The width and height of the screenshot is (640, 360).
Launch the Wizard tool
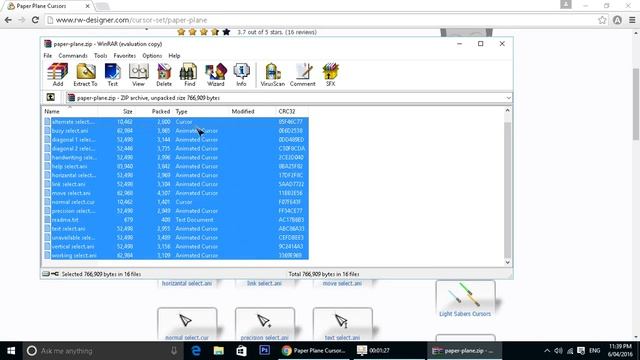click(216, 75)
